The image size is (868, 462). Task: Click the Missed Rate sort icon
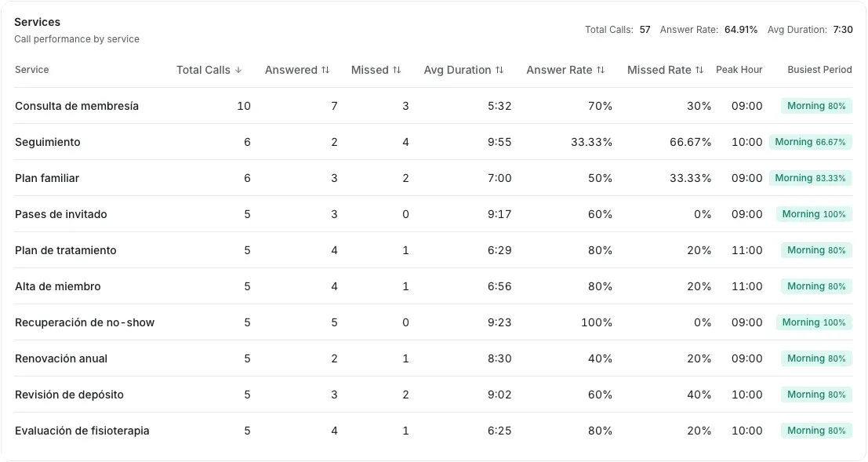699,70
